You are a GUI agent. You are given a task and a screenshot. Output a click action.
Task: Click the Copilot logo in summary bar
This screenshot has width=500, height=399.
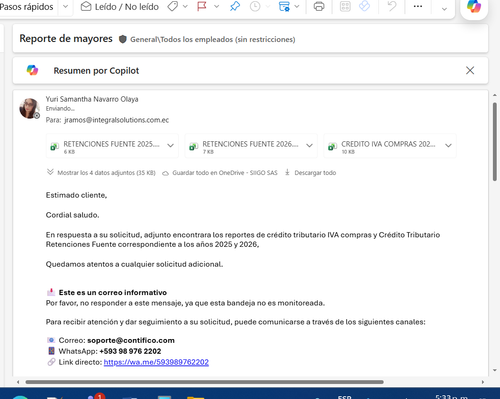[32, 70]
